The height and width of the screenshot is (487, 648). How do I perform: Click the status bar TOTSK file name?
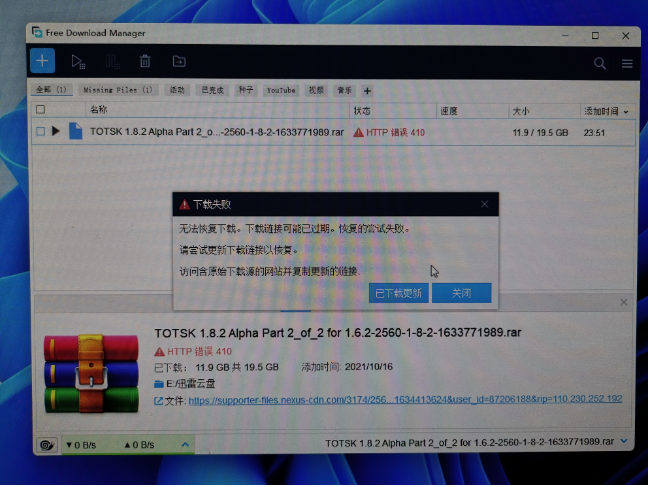[x=469, y=442]
